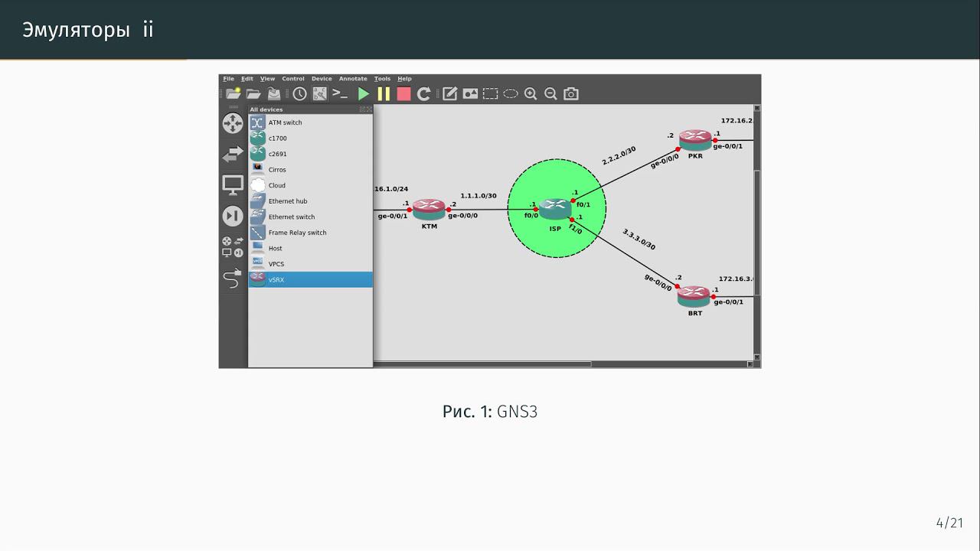Select Host in device list
This screenshot has width=980, height=551.
coord(310,248)
